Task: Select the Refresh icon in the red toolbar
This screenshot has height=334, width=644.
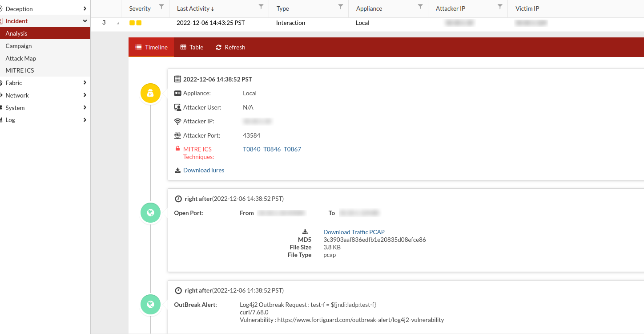Action: coord(218,47)
